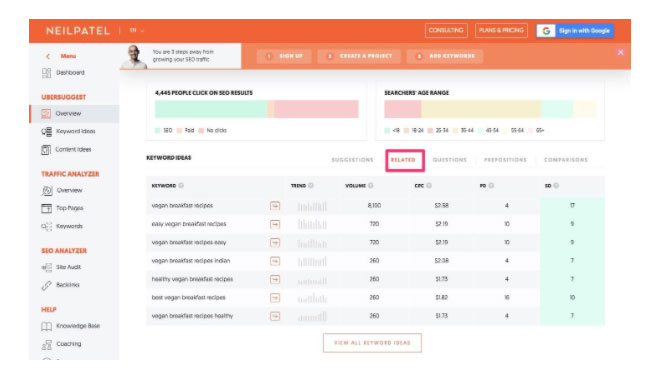Click the Add Keywords step button
Screen dimensions: 665x380
pyautogui.click(x=445, y=56)
